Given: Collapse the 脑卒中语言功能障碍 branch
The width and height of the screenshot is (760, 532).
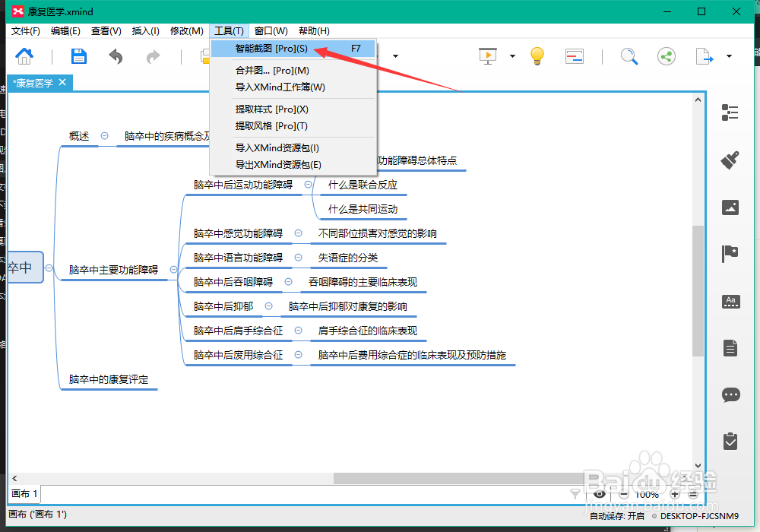Looking at the screenshot, I should coord(299,258).
